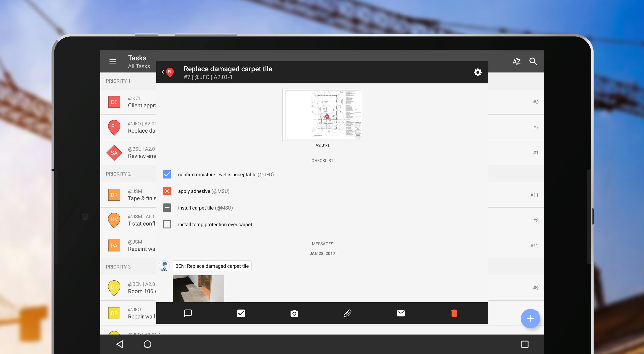Image resolution: width=644 pixels, height=354 pixels.
Task: Tap the A-Z sort icon
Action: pyautogui.click(x=516, y=61)
